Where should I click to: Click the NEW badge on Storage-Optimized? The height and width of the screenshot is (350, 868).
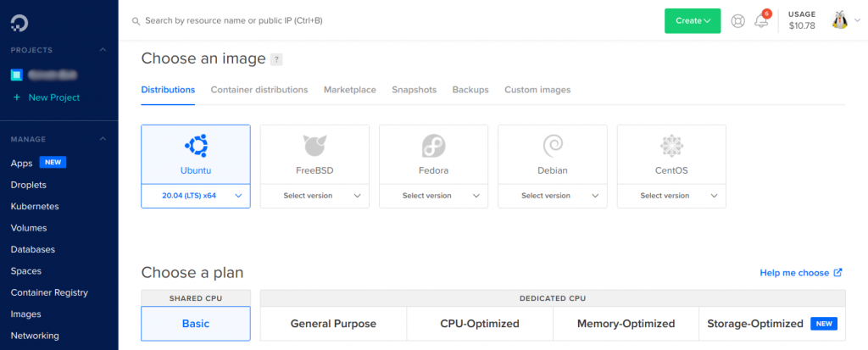pyautogui.click(x=824, y=324)
